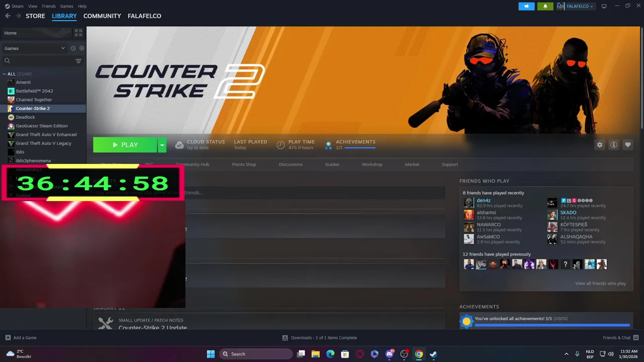644x362 pixels.
Task: Open Steam taskbar icon
Action: 433,354
